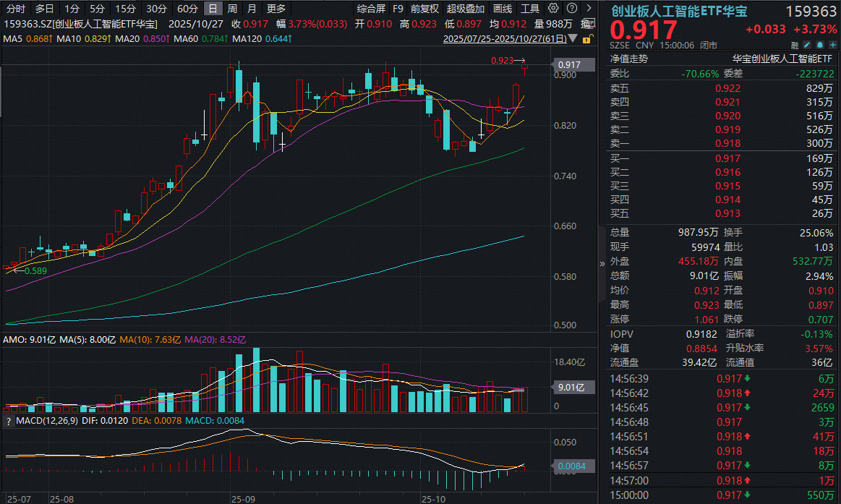
Task: Select the 周 weekly chart tab
Action: tap(232, 9)
